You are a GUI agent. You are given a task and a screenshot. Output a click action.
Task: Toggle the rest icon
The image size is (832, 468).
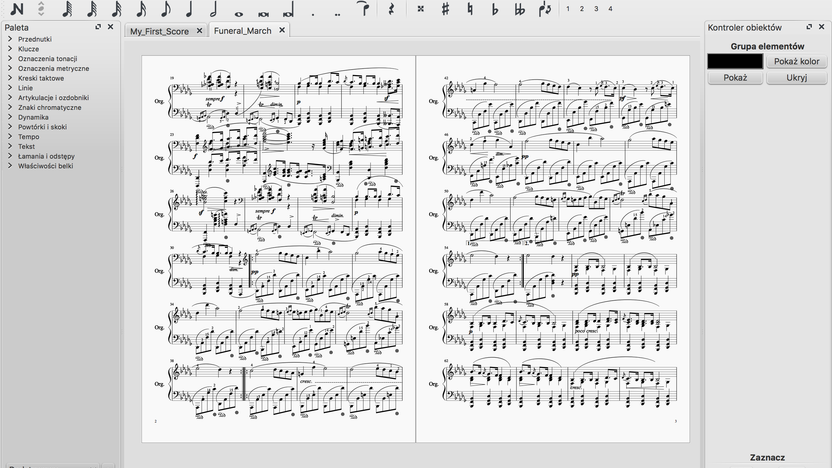(392, 8)
